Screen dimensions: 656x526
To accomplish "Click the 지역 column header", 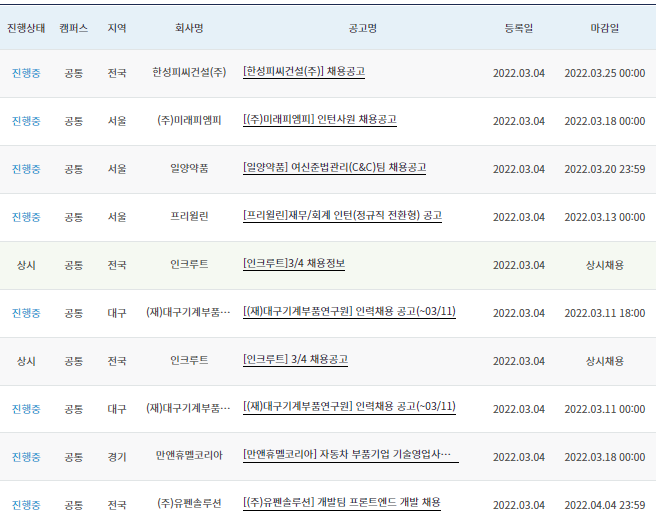I will pos(117,28).
